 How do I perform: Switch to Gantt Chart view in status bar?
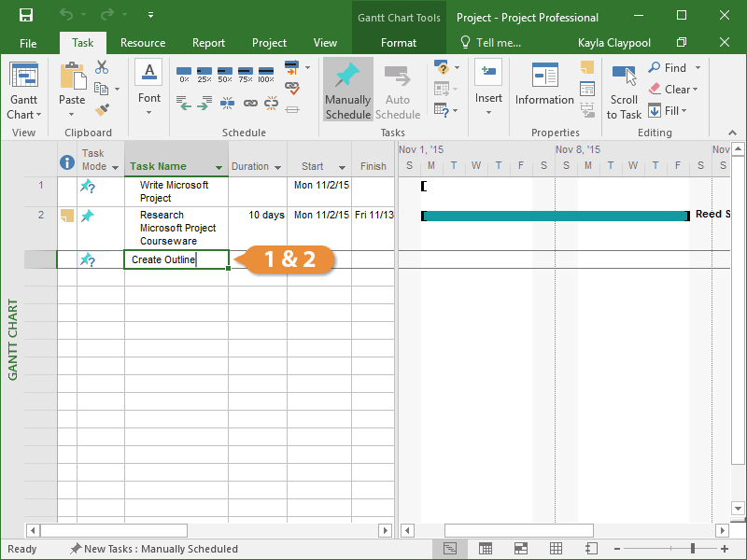(450, 549)
